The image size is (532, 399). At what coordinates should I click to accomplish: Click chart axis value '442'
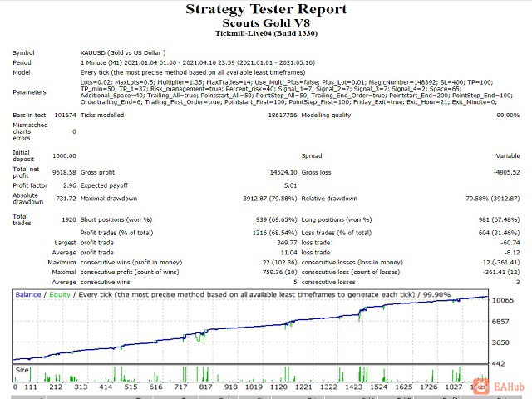click(499, 364)
